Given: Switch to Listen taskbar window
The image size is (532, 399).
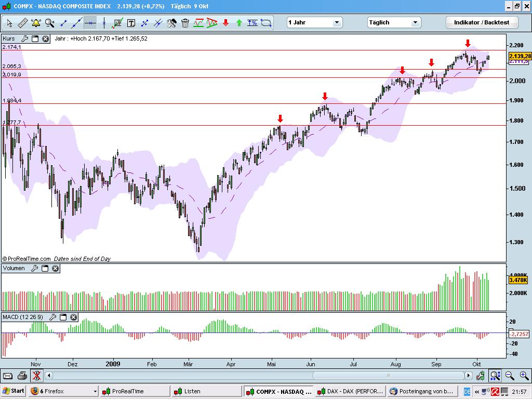Looking at the screenshot, I should click(x=206, y=391).
